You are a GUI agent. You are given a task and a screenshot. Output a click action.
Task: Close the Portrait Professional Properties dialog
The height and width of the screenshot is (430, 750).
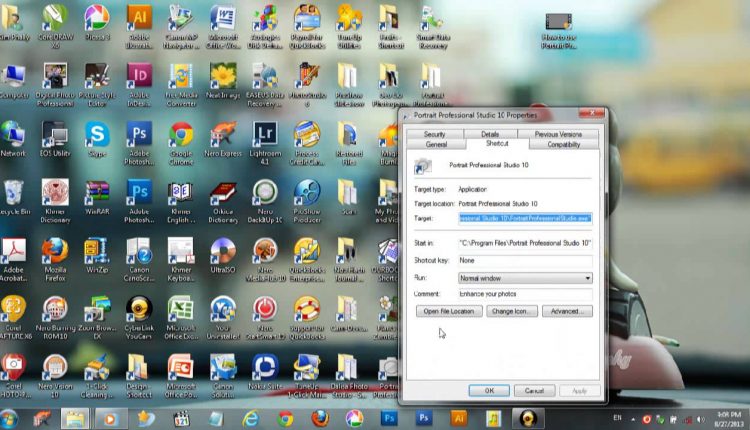pos(592,113)
